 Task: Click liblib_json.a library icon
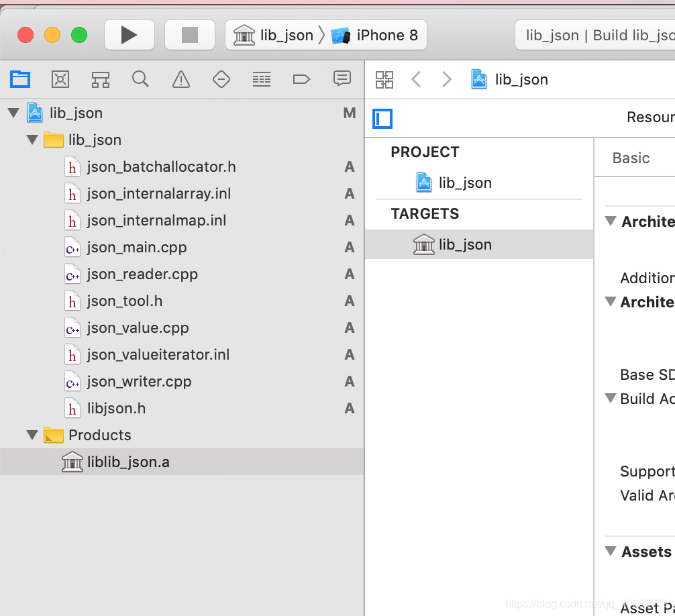tap(72, 462)
